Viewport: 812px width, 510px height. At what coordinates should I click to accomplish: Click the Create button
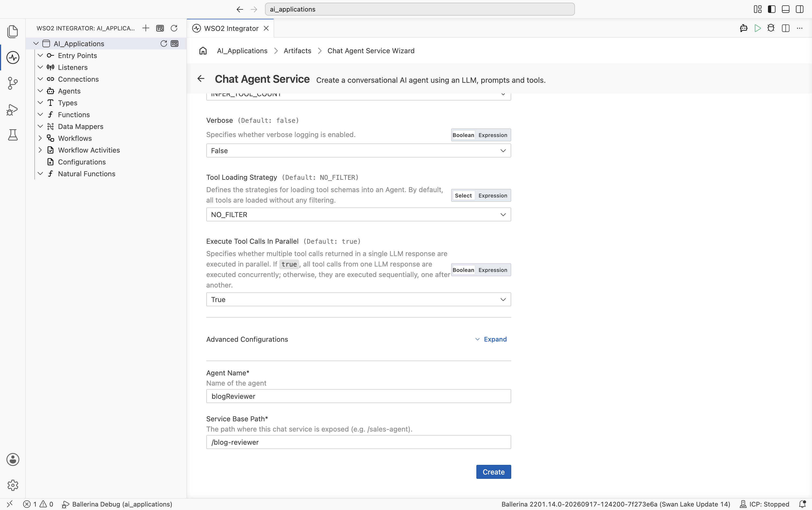click(494, 472)
